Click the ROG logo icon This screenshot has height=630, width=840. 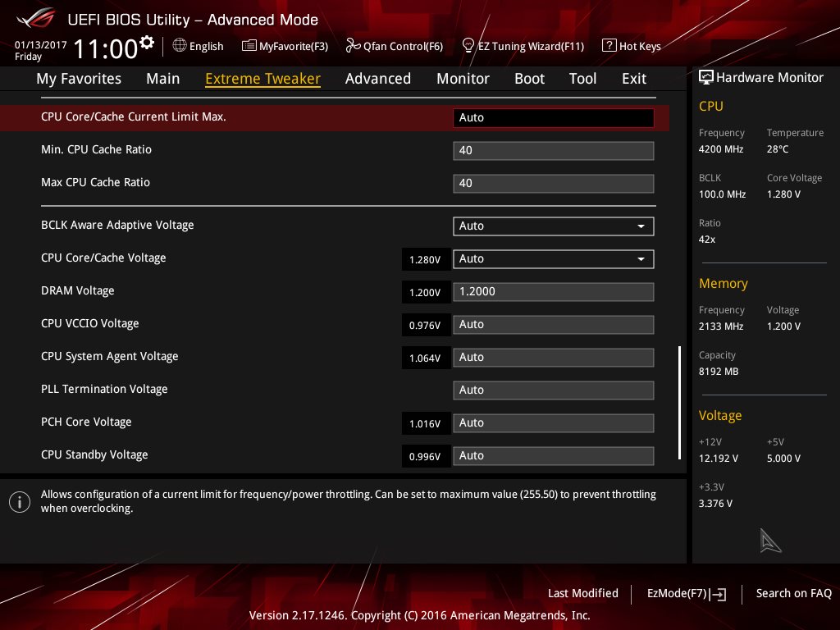pyautogui.click(x=36, y=18)
